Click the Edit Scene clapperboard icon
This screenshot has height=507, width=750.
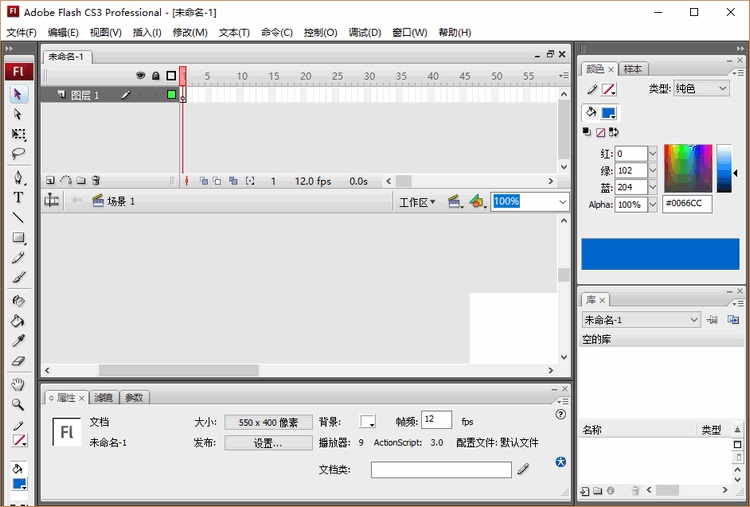454,202
